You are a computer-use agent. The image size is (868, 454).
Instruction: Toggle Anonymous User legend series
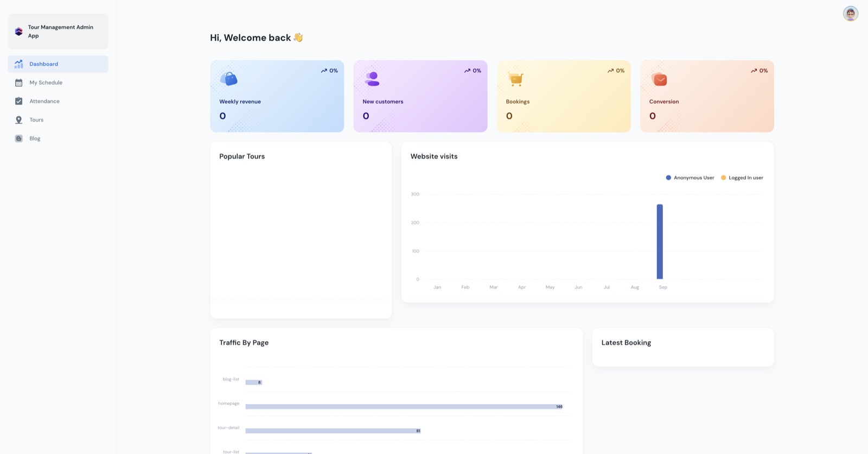click(690, 178)
